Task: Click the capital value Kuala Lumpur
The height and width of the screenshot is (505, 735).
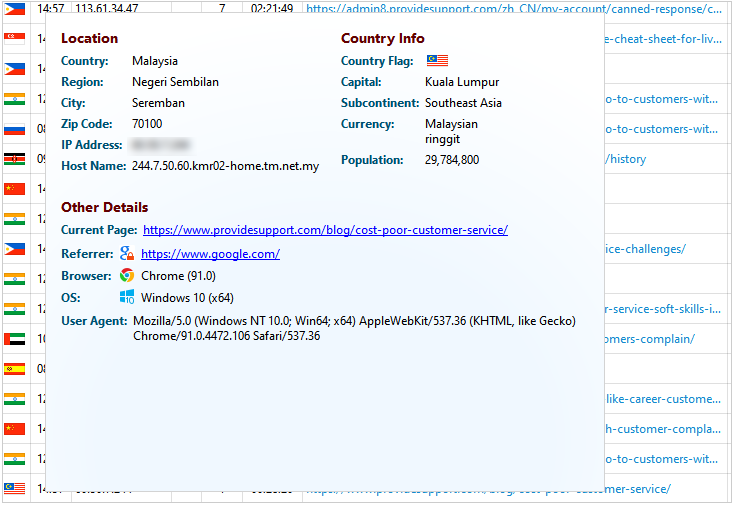Action: [462, 82]
